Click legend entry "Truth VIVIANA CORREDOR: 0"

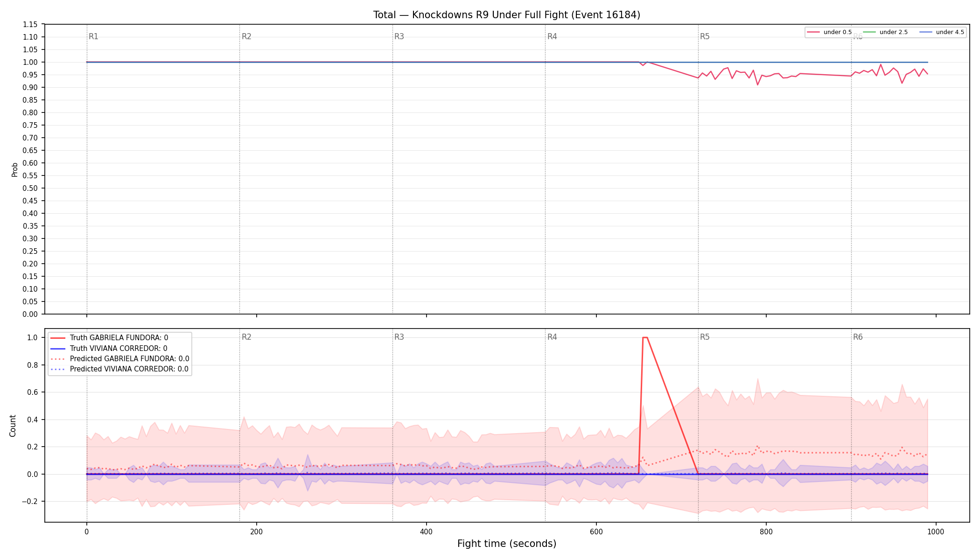click(109, 349)
